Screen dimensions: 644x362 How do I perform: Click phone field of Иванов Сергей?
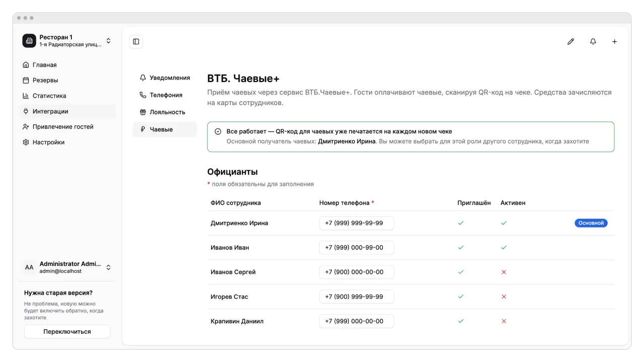pos(357,272)
